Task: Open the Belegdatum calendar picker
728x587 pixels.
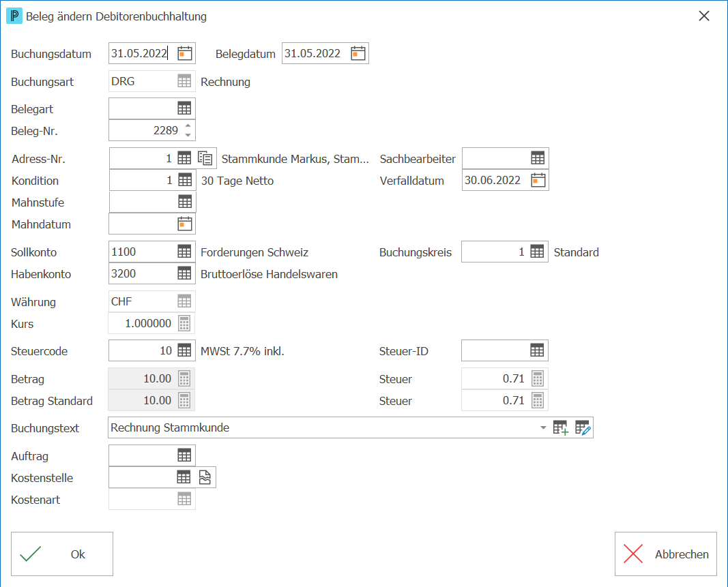Action: pos(358,53)
